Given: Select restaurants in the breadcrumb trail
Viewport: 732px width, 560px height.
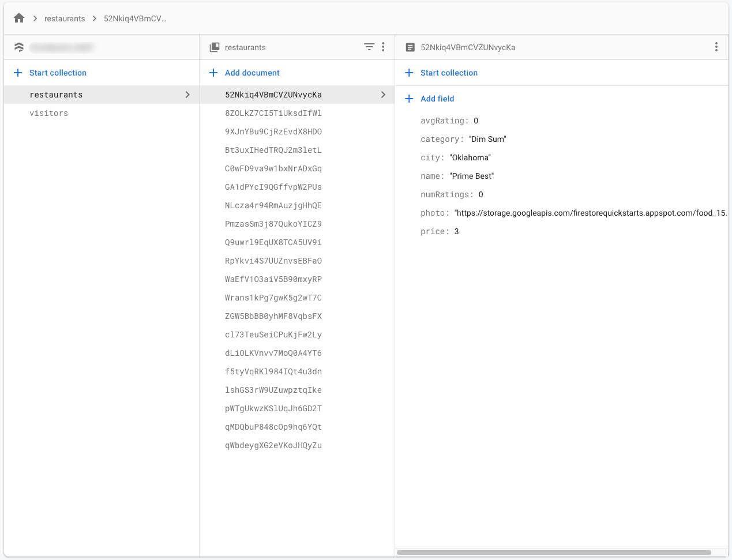Looking at the screenshot, I should [65, 18].
